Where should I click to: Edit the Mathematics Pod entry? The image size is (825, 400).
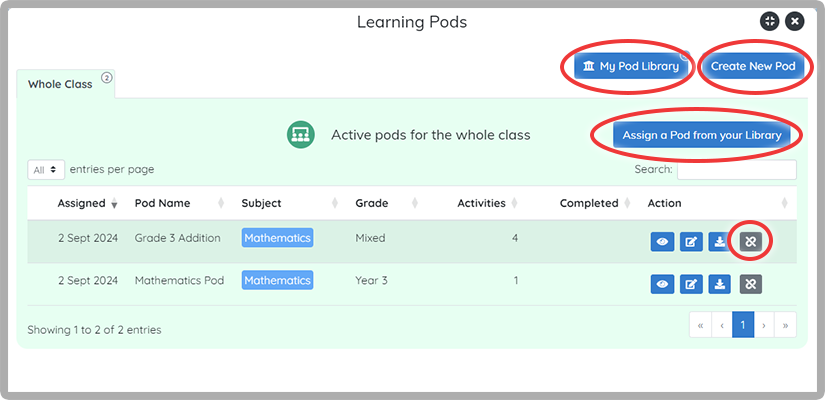click(x=691, y=284)
